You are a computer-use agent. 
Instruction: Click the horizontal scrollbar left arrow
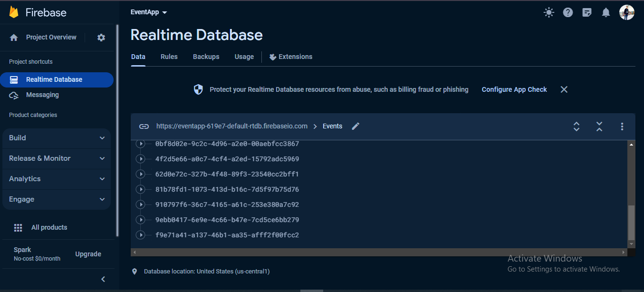coord(135,252)
